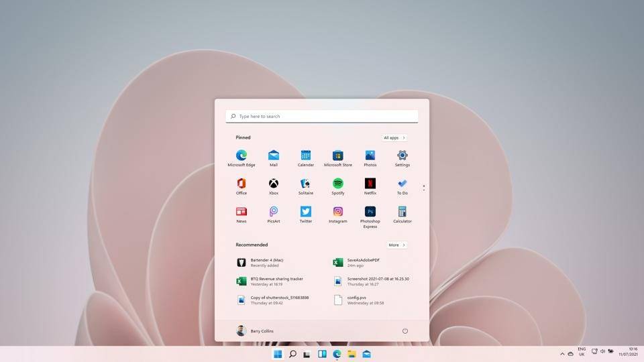The image size is (644, 362).
Task: Launch Xbox from the pinned grid
Action: point(274,184)
